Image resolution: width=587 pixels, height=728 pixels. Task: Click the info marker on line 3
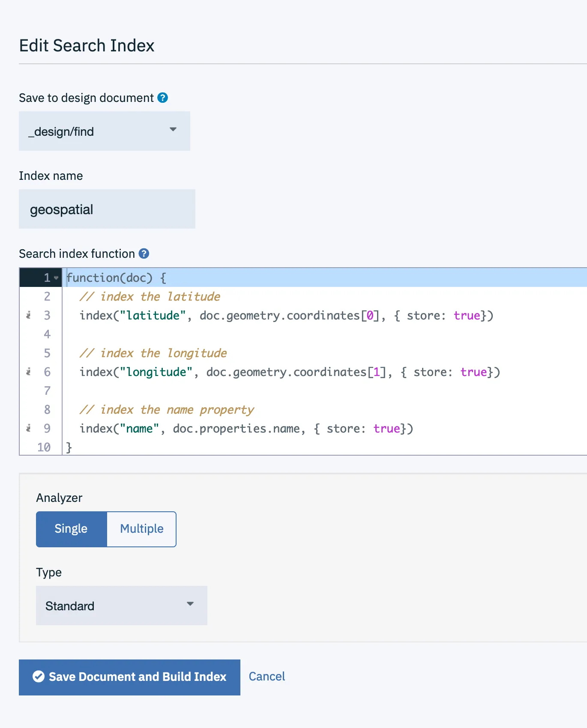click(28, 316)
